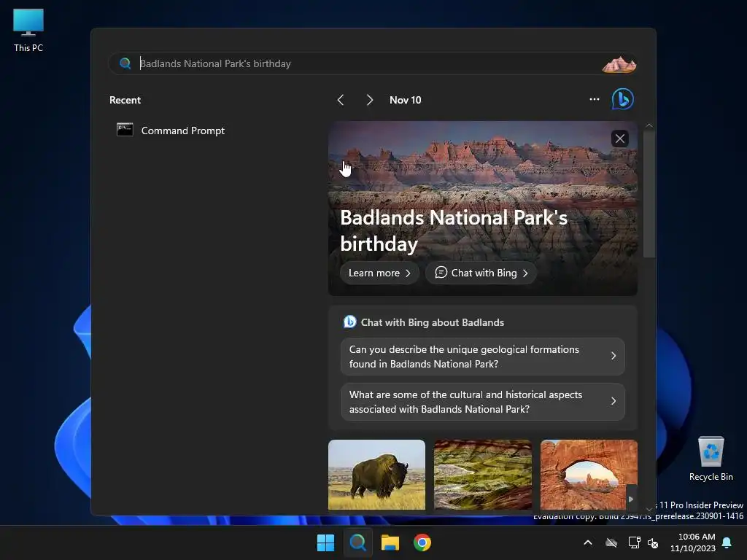This screenshot has height=560, width=747.
Task: Click the scrollbar down arrow in search panel
Action: pos(649,509)
